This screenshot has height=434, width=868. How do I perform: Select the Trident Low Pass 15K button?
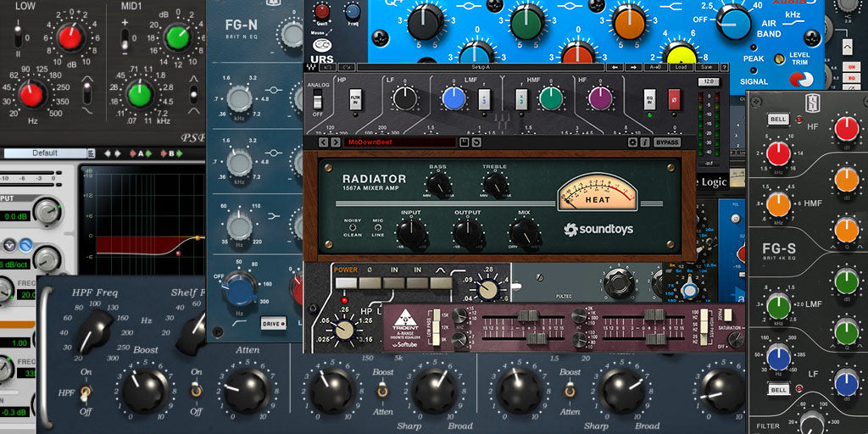(437, 314)
